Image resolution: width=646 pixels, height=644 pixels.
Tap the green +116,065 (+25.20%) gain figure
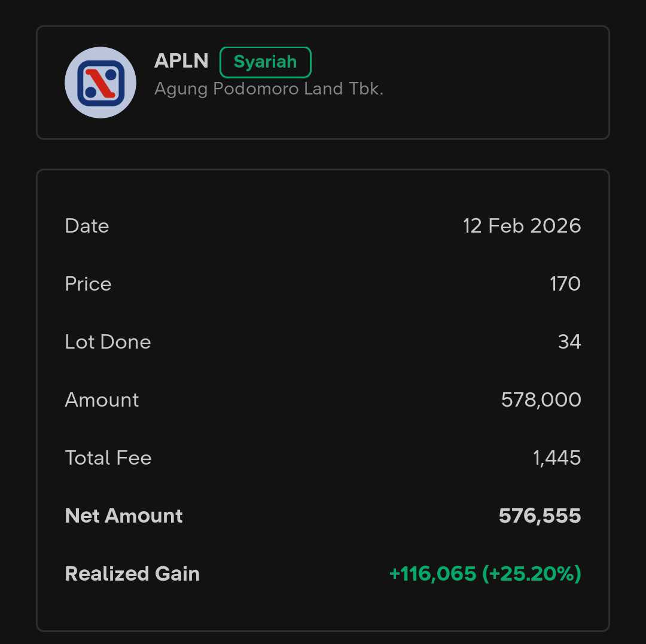coord(485,574)
